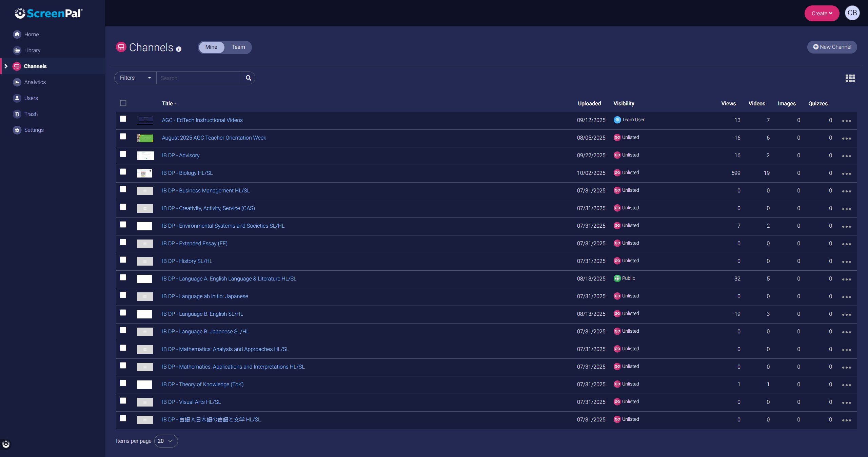Open the Create dropdown menu
The image size is (868, 457).
(x=822, y=13)
